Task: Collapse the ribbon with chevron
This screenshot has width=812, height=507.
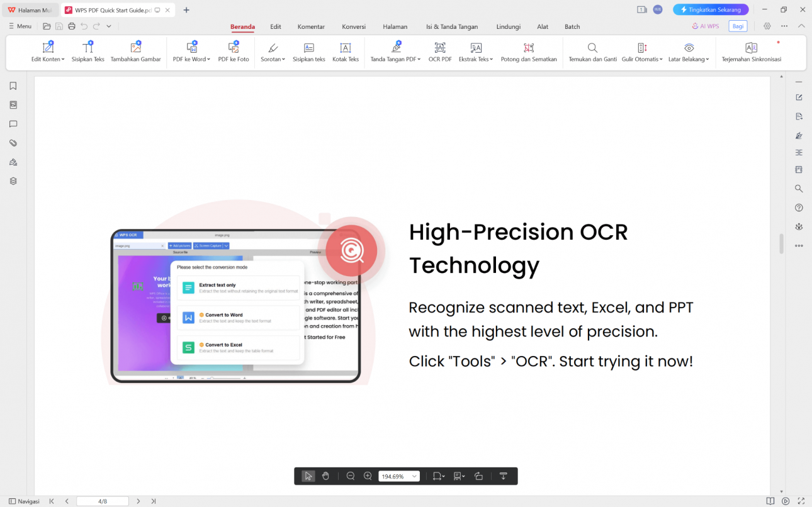Action: [801, 26]
